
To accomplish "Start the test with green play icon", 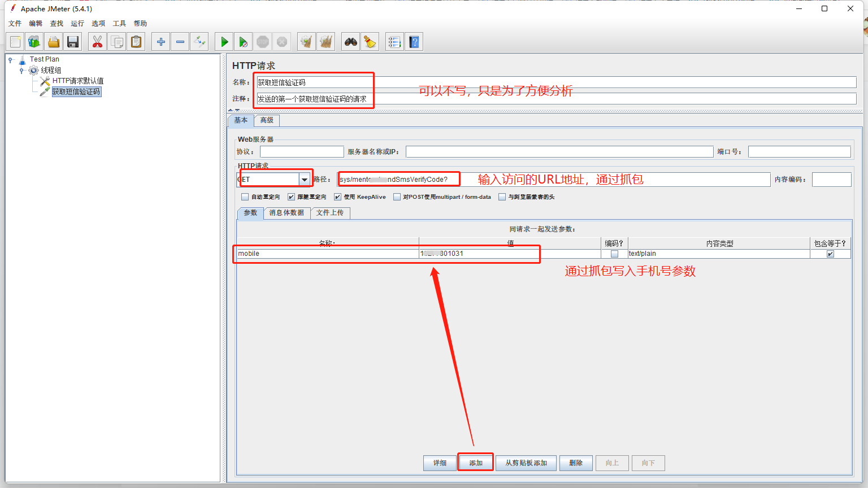I will (x=224, y=42).
